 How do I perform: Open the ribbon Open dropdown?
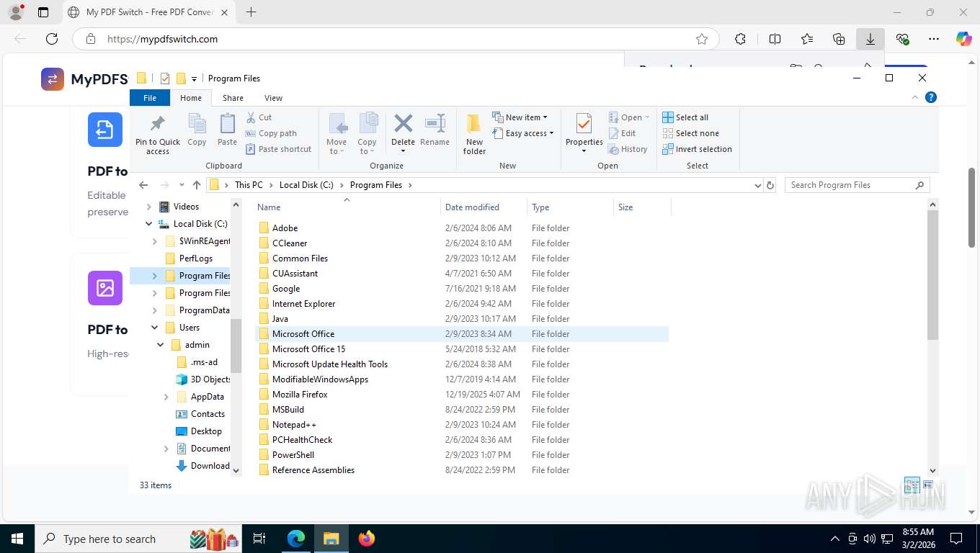click(x=629, y=117)
